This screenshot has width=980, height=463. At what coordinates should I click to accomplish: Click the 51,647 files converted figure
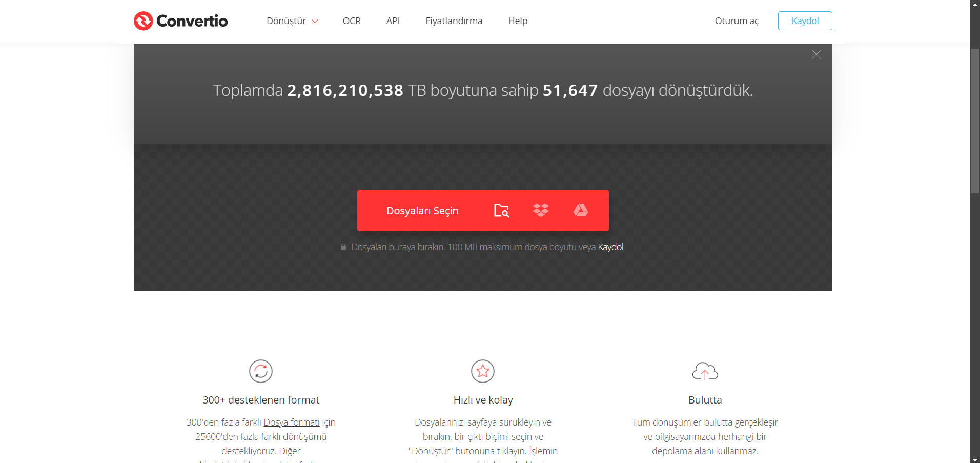coord(570,90)
